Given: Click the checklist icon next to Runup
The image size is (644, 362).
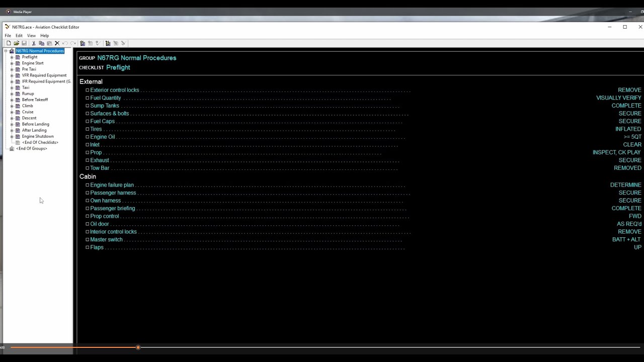Looking at the screenshot, I should (x=18, y=94).
